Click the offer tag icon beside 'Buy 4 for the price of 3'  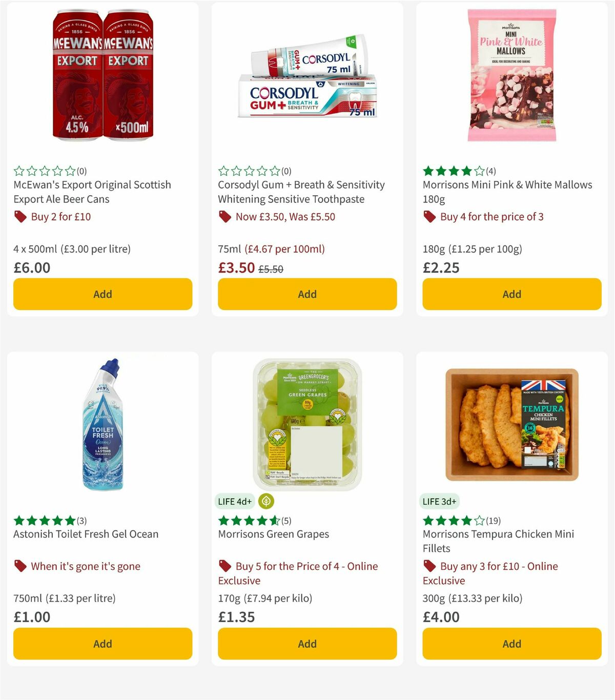[429, 217]
